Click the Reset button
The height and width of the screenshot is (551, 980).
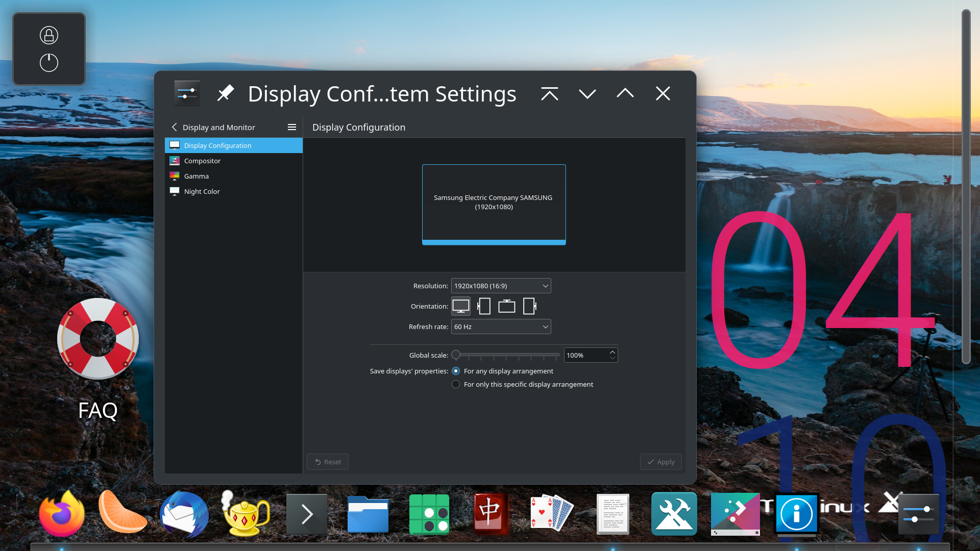tap(328, 462)
